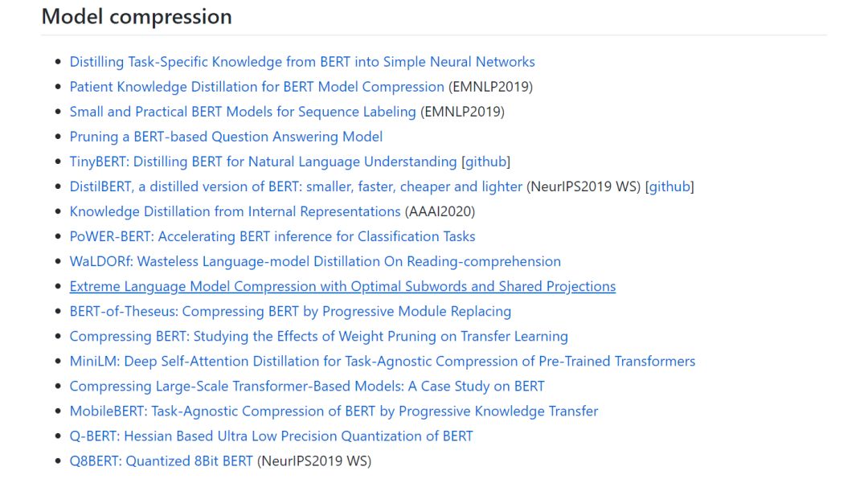Open 'Pruning a BERT-based Question Answering Model'

pos(226,137)
